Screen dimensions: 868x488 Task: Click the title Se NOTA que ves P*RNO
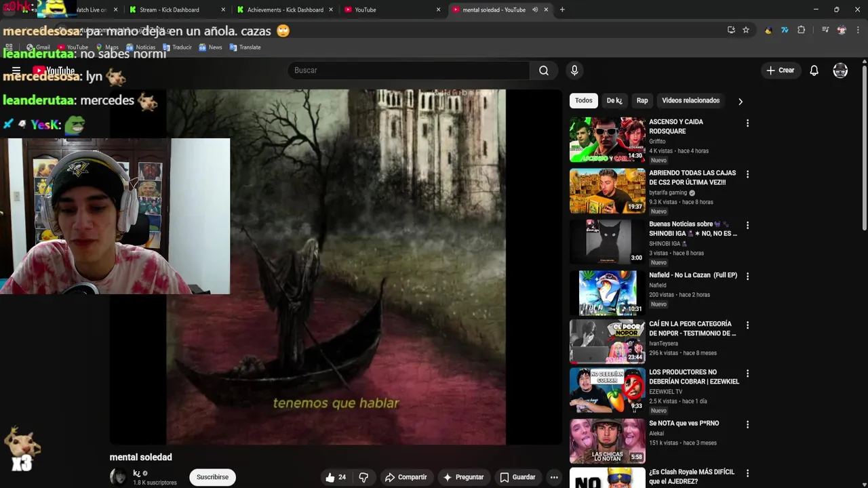[684, 423]
